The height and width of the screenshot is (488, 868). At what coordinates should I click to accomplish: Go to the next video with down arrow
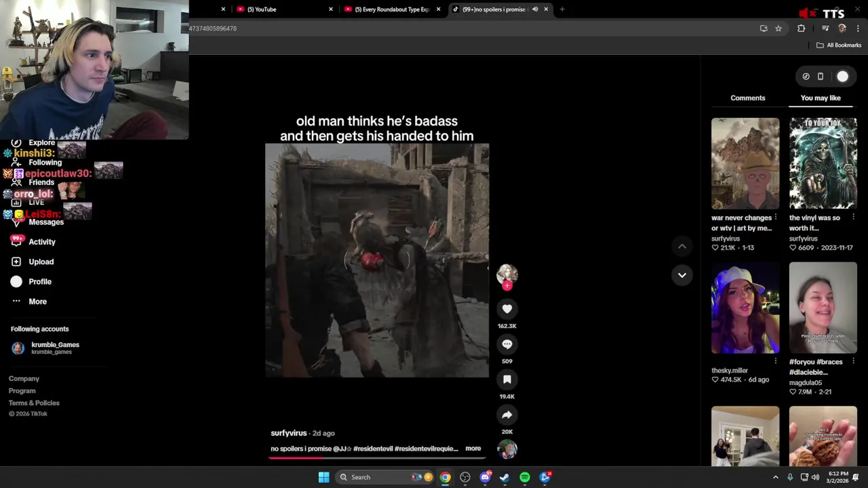(682, 275)
